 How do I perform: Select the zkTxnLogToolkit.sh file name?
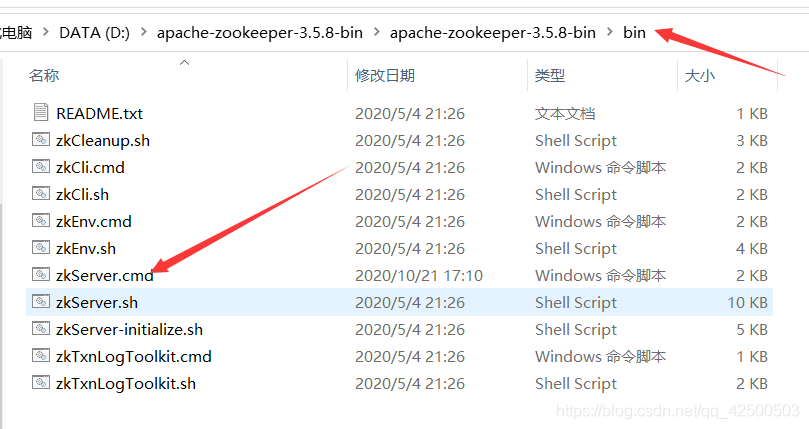coord(126,384)
